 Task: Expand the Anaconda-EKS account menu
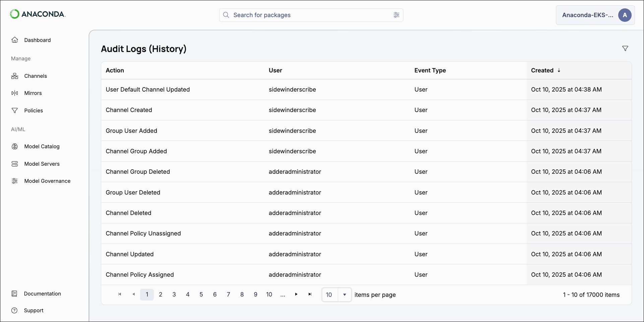pyautogui.click(x=589, y=15)
